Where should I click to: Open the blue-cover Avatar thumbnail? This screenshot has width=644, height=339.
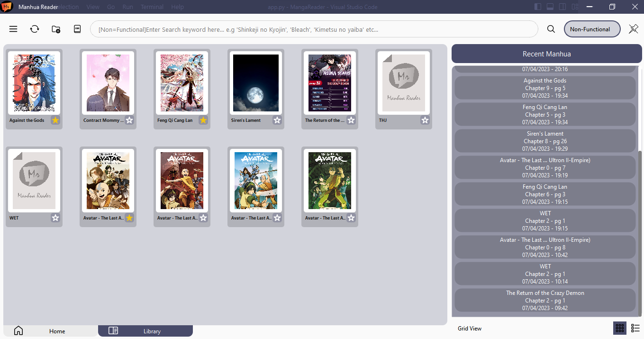point(256,181)
